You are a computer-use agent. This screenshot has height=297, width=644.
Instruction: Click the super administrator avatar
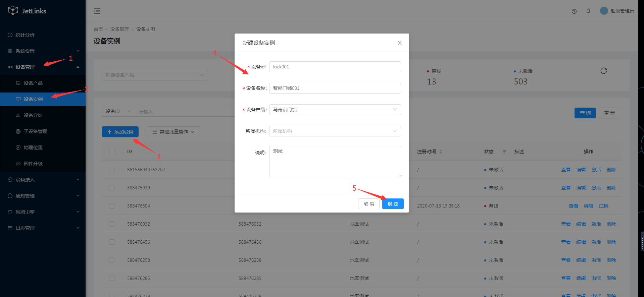pos(604,11)
